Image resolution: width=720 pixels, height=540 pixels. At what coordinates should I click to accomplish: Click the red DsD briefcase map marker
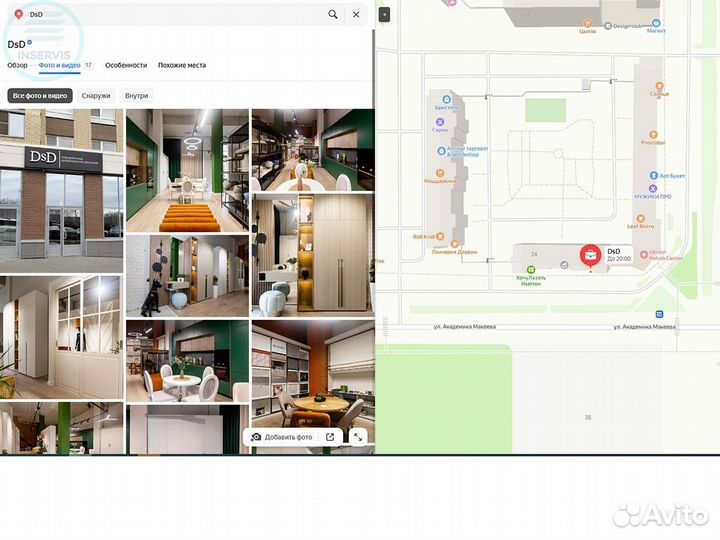590,256
